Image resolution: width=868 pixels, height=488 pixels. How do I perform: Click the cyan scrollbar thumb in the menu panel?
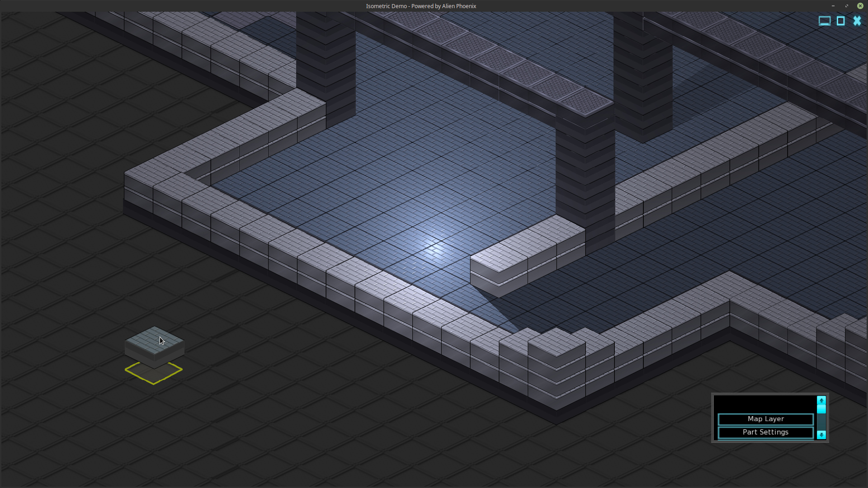[821, 408]
